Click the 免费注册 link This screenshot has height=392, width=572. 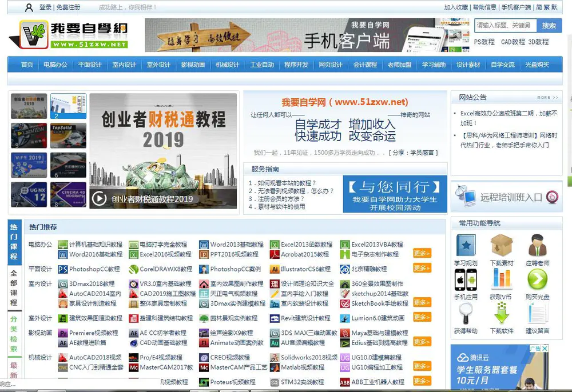point(68,7)
